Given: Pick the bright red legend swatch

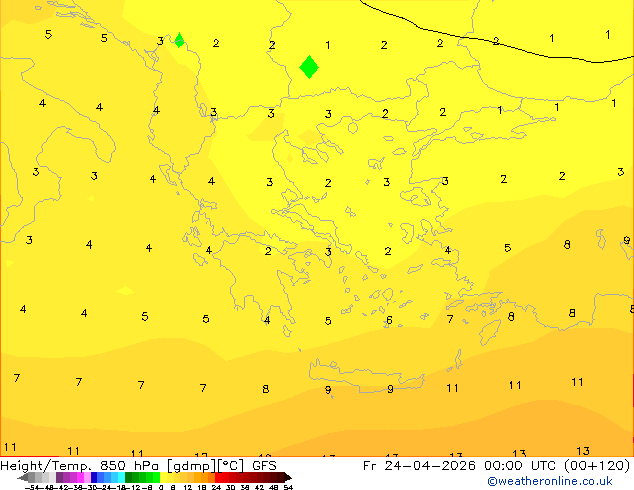Looking at the screenshot, I should (218, 477).
